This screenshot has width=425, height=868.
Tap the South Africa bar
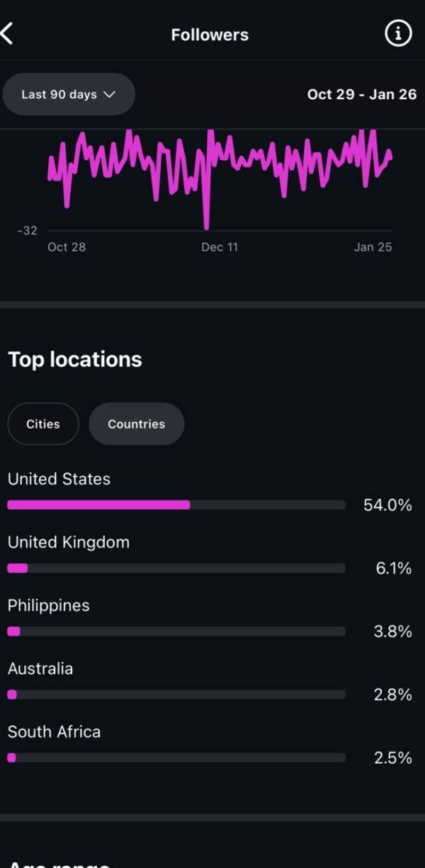pos(176,757)
